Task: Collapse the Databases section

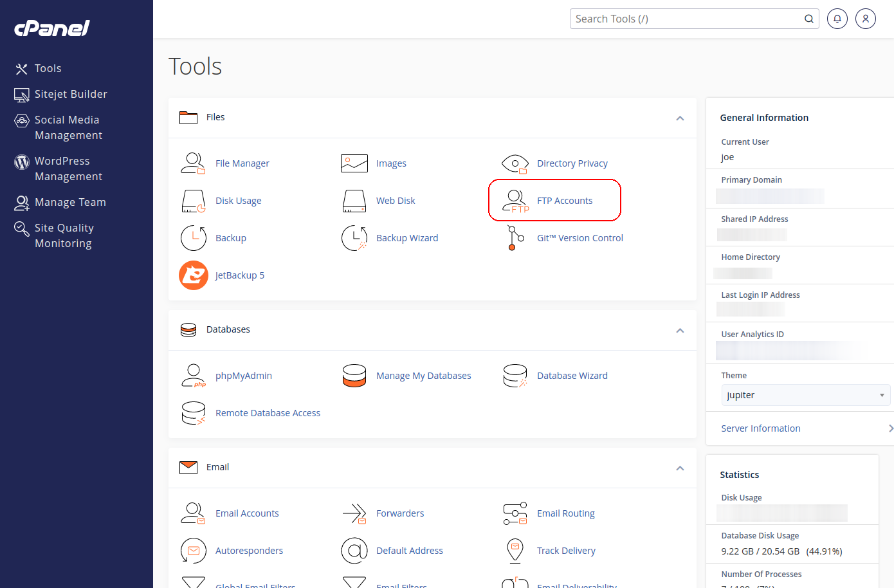Action: pyautogui.click(x=680, y=330)
